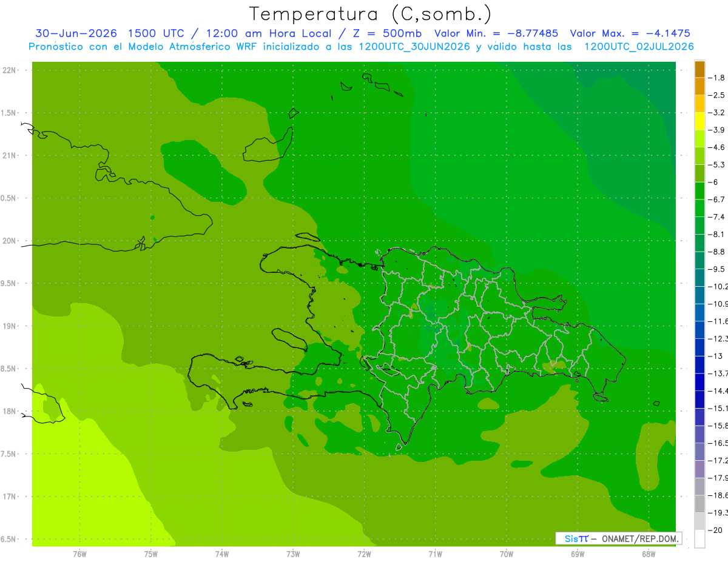Click the "-8.8" colorbar label

click(x=718, y=252)
